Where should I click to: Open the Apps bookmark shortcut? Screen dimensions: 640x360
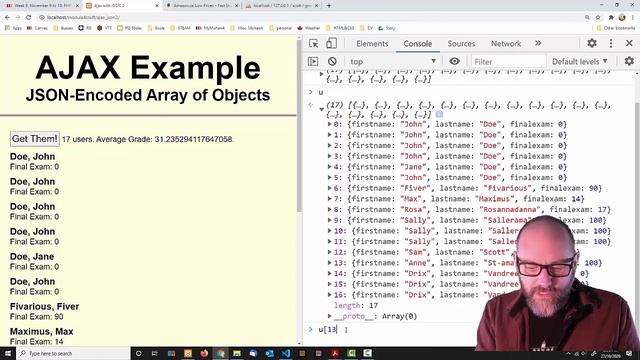click(13, 28)
